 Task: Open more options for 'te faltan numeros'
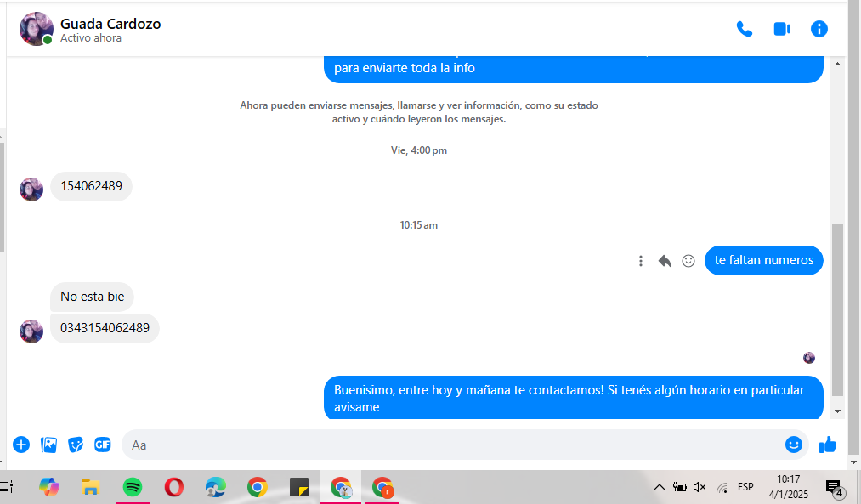click(641, 261)
